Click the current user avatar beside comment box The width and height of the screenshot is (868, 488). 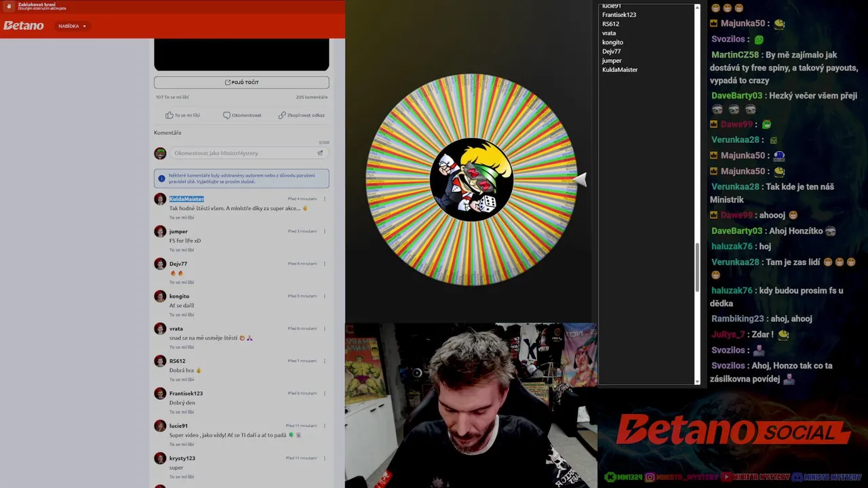pyautogui.click(x=160, y=153)
